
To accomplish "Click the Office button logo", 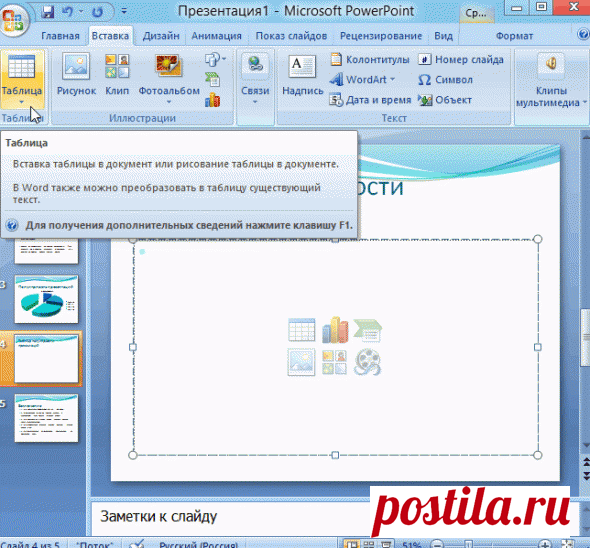I will pos(13,18).
